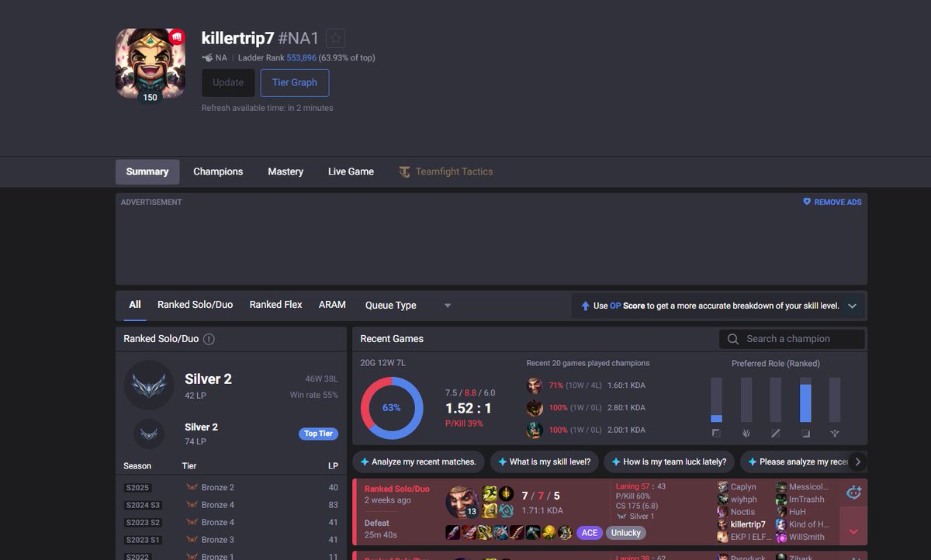Click the S2025 season row label

(x=137, y=488)
